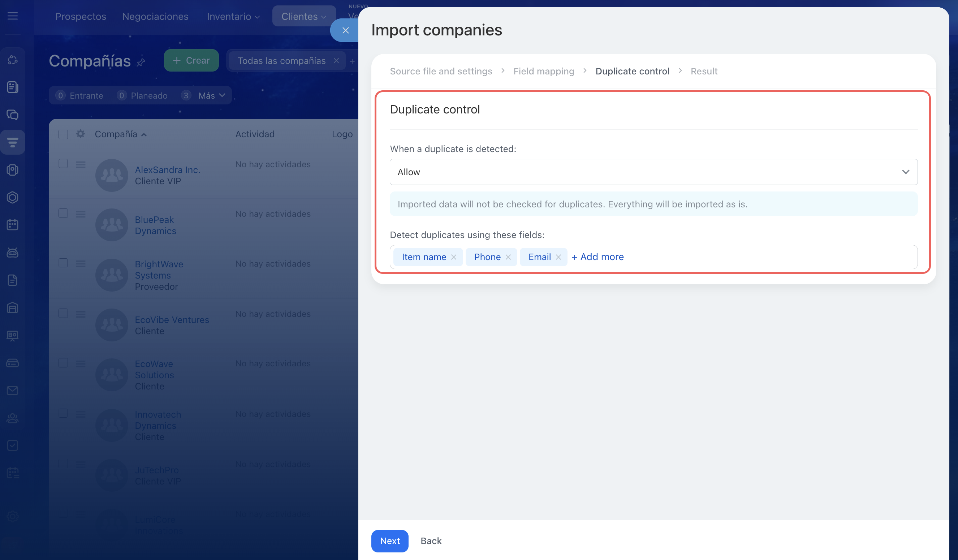Click the Add more fields link

(597, 257)
